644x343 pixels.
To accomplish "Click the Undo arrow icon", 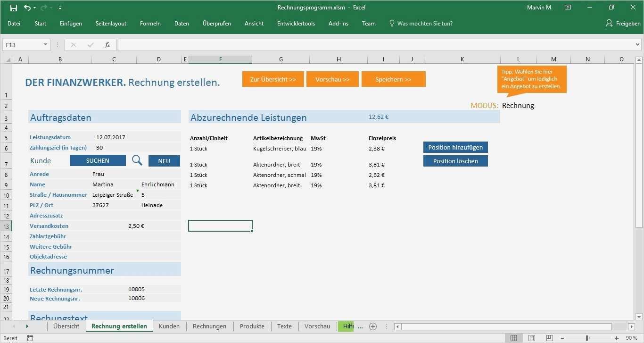I will (x=27, y=8).
